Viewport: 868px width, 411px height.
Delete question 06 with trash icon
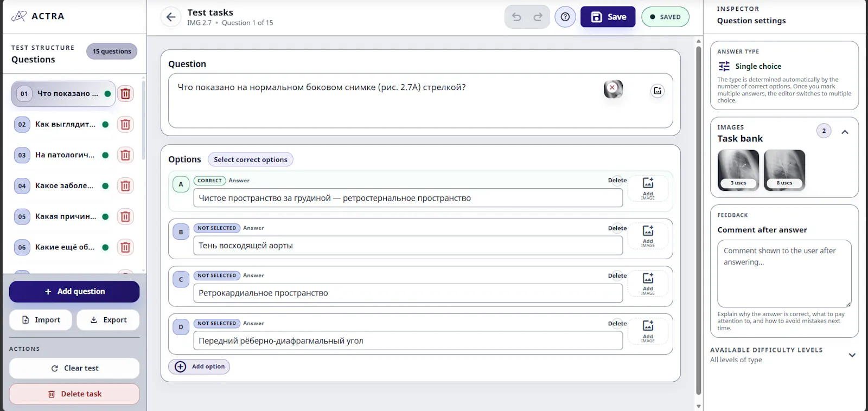[125, 247]
